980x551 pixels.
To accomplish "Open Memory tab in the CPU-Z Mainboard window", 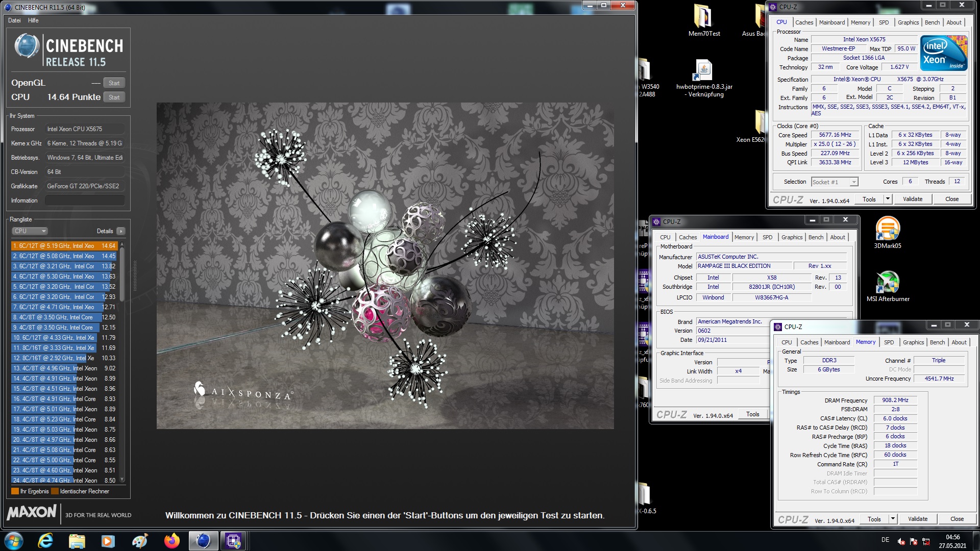I will pyautogui.click(x=744, y=237).
